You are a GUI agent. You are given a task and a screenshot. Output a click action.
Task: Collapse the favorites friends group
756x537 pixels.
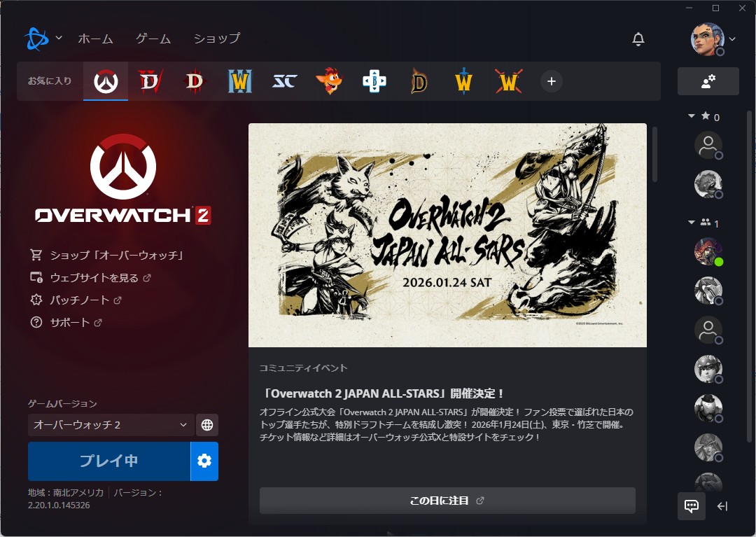pos(692,117)
